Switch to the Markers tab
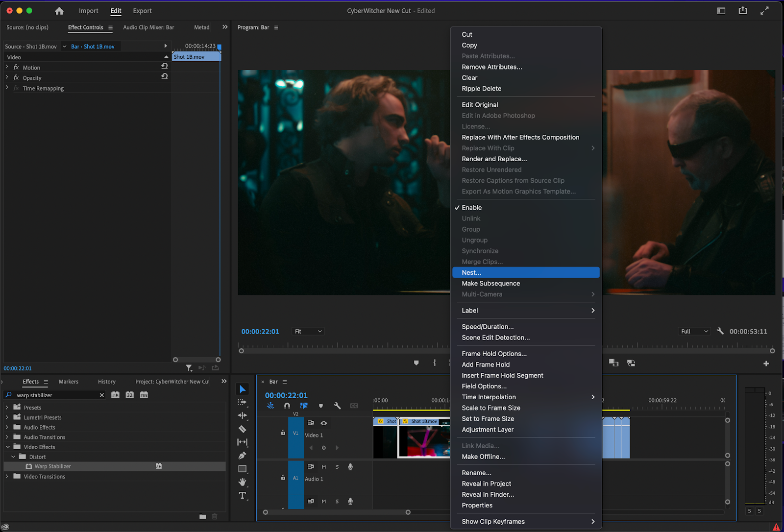Screen dimensions: 784x532 [x=69, y=382]
